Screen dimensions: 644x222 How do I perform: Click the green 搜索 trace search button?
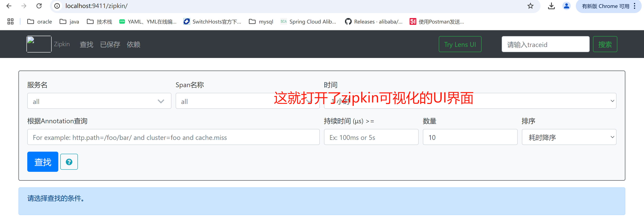pyautogui.click(x=605, y=44)
